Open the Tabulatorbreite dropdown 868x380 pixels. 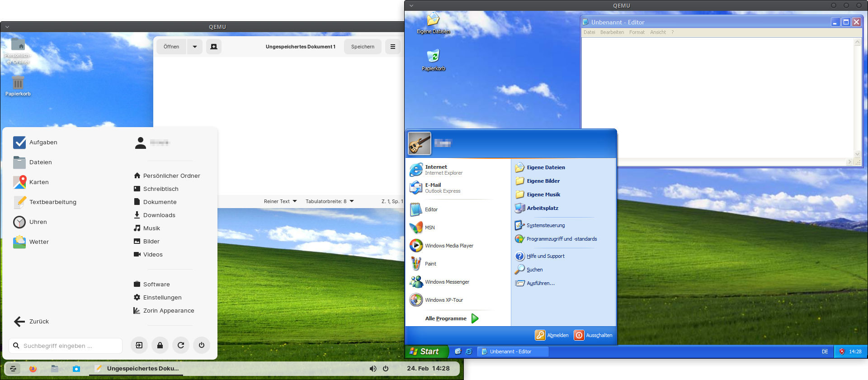click(x=330, y=201)
